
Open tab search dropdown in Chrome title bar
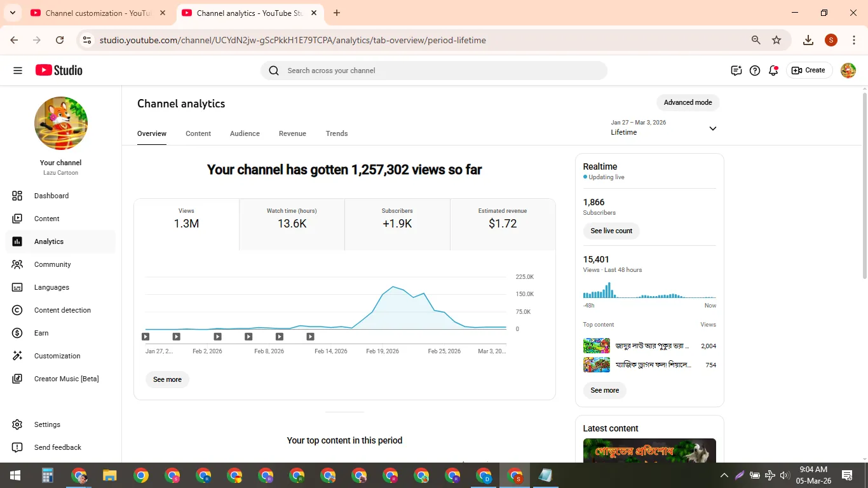[13, 13]
